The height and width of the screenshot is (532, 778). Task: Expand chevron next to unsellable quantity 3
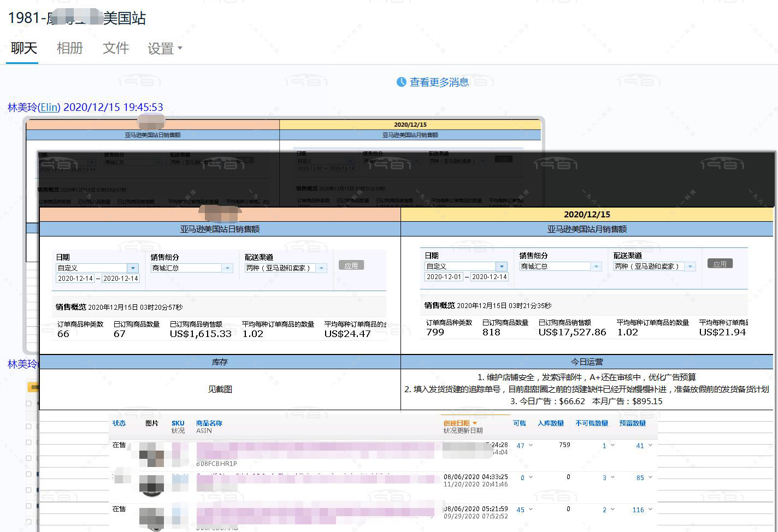click(x=612, y=477)
